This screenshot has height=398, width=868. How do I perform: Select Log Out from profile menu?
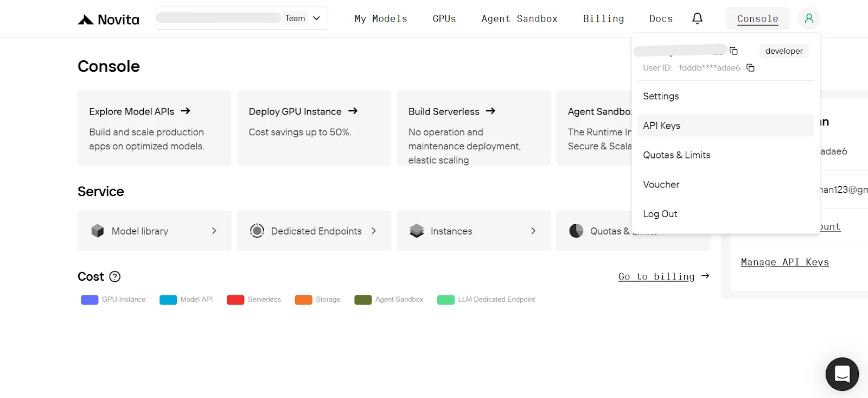coord(726,214)
